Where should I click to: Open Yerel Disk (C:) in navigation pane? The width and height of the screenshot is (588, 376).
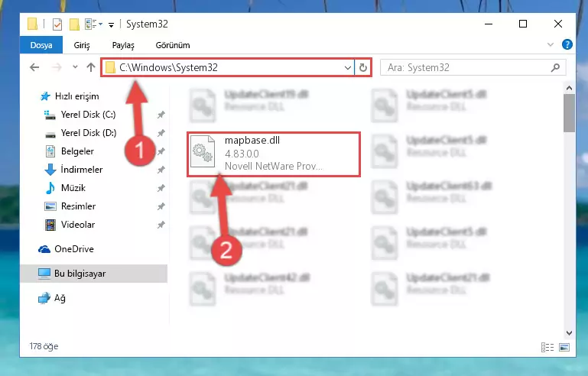coord(88,115)
